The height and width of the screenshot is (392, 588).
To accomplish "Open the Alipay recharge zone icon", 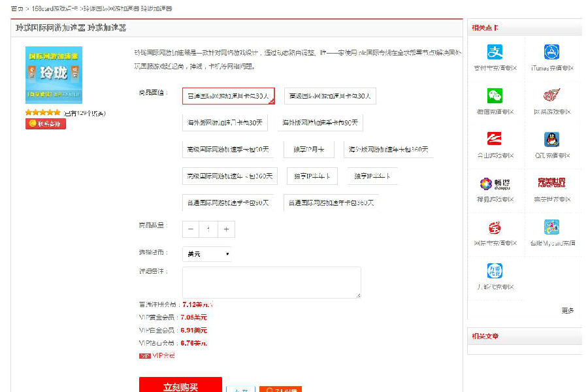I will click(495, 52).
